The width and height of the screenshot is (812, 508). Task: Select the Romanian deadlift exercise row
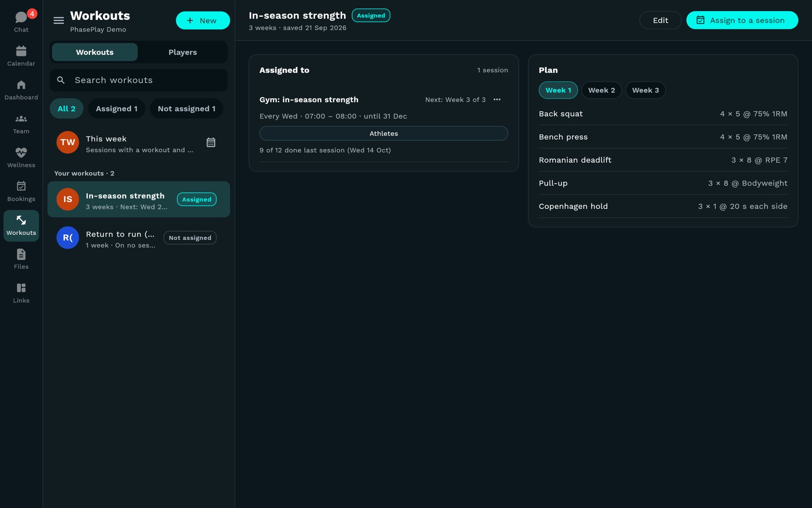[663, 160]
